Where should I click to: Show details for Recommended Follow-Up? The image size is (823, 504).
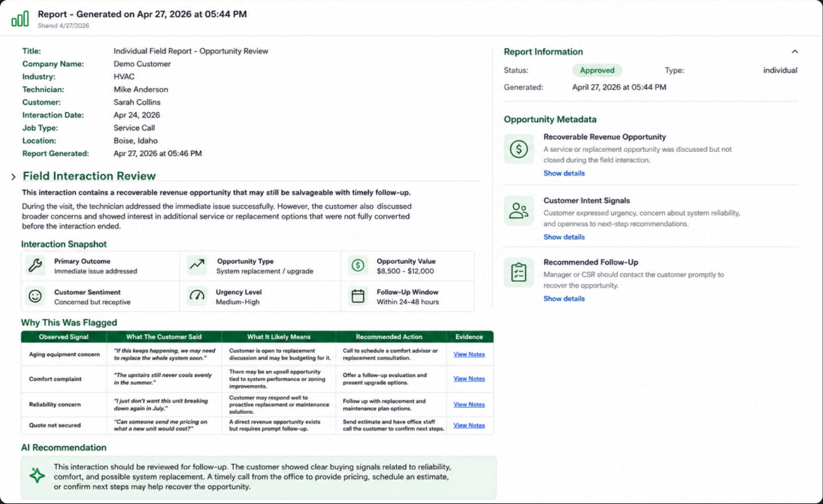(x=564, y=298)
